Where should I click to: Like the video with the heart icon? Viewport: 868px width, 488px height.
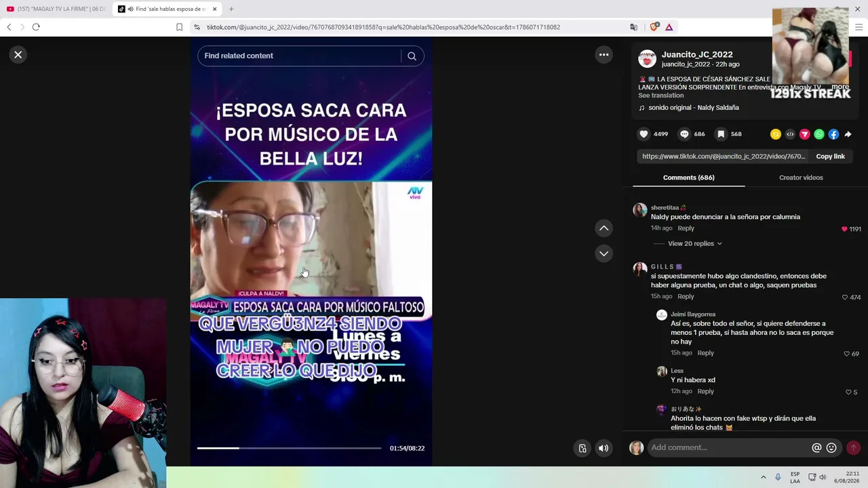click(644, 134)
